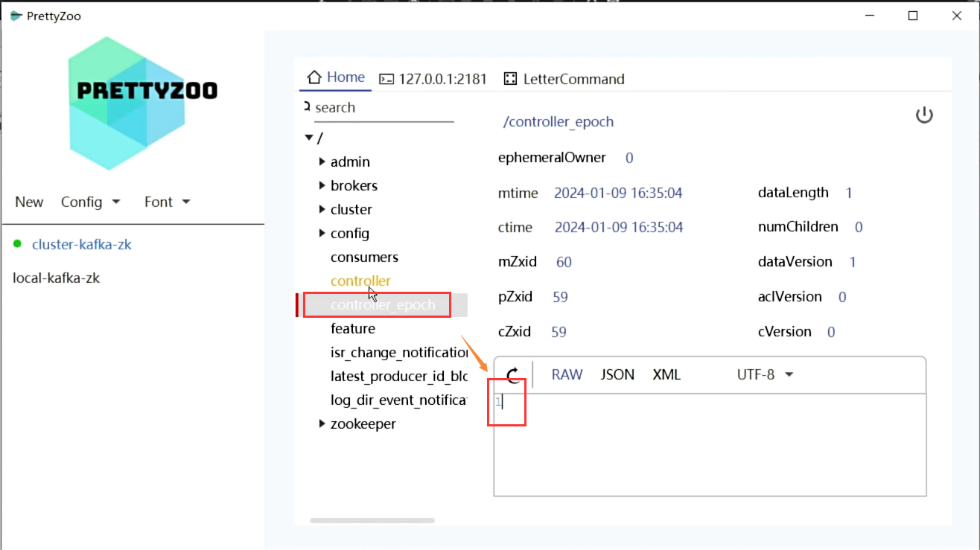
Task: Collapse the root / node
Action: point(309,138)
